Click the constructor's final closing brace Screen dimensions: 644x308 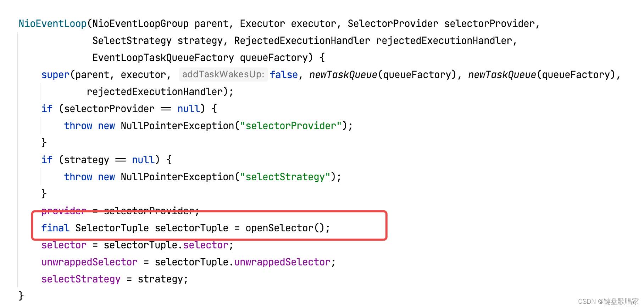[x=21, y=296]
